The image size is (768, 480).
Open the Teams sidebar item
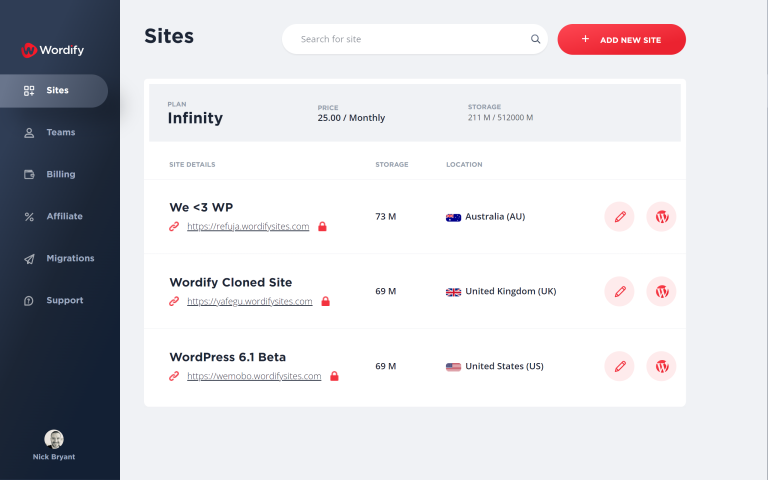54,133
